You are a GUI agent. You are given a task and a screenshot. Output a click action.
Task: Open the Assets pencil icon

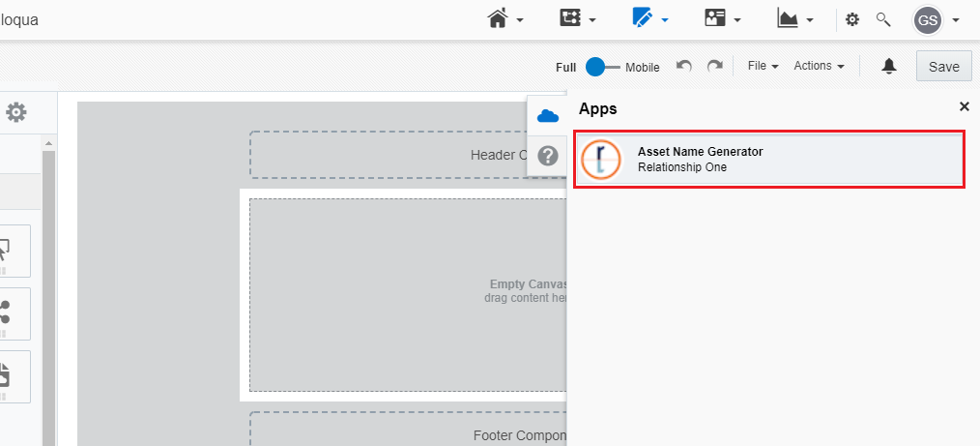click(642, 18)
